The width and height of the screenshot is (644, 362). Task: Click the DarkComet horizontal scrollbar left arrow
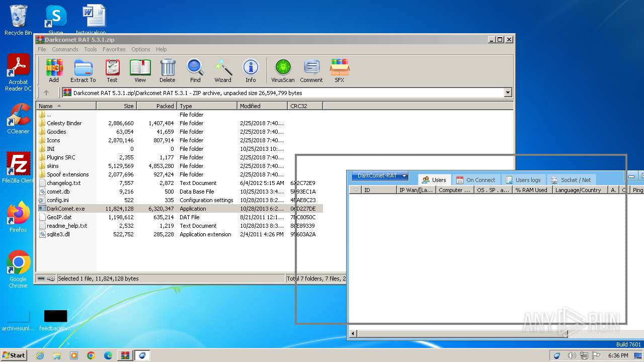[x=353, y=333]
